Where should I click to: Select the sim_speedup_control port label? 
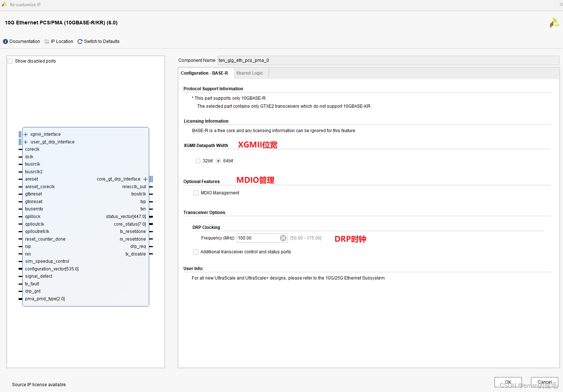click(47, 261)
